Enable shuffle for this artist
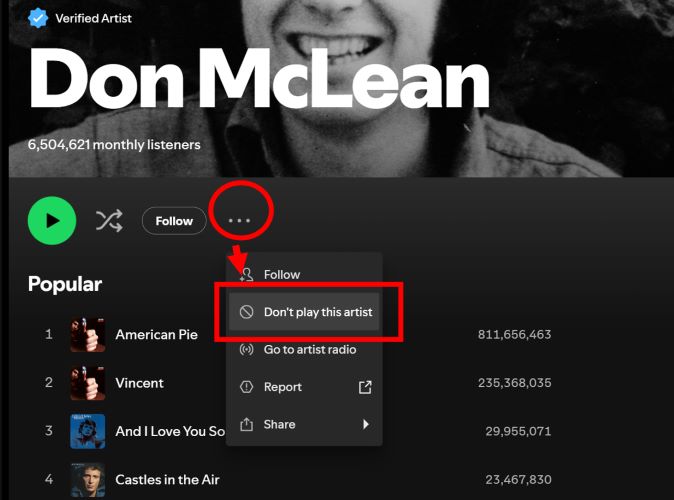The image size is (674, 500). [109, 221]
